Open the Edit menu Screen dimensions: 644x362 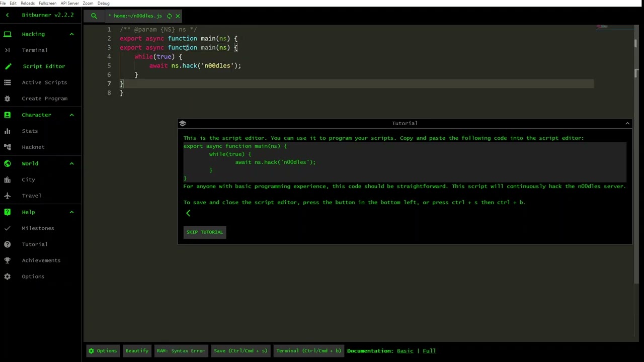(13, 3)
